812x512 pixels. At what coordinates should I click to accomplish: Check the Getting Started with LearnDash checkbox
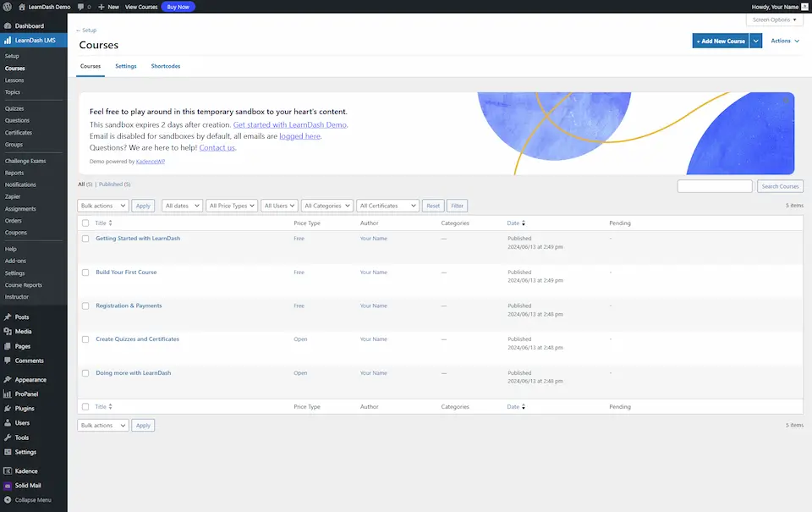click(x=85, y=239)
